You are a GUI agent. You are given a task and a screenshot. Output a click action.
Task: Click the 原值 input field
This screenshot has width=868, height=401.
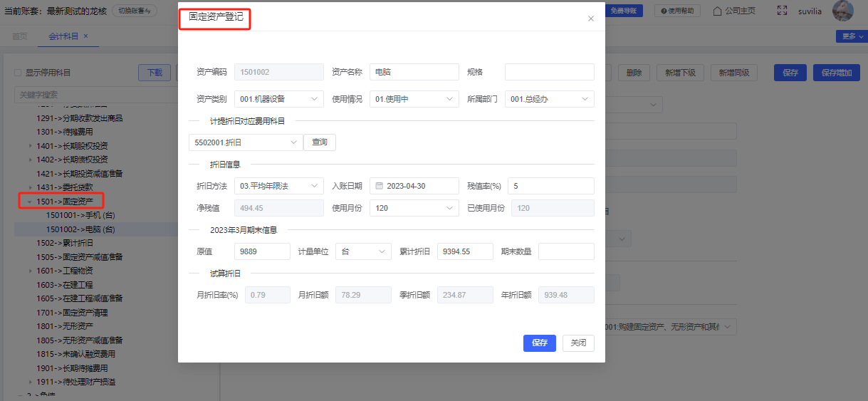[262, 251]
